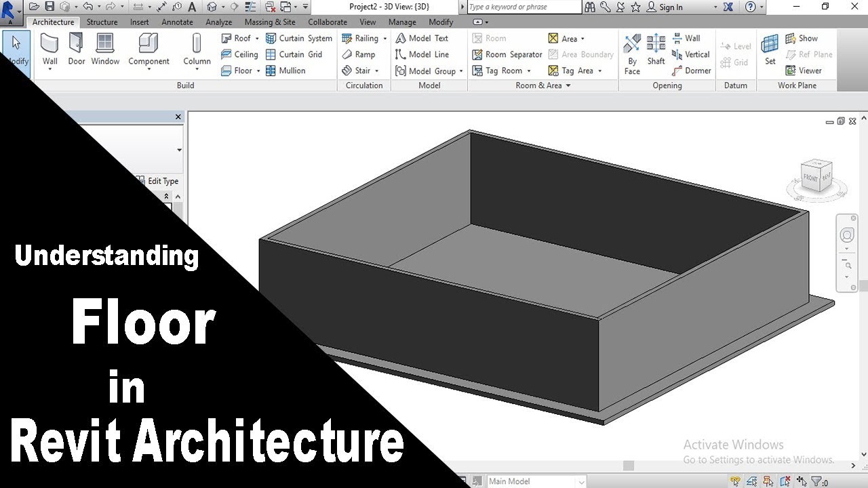The height and width of the screenshot is (488, 868).
Task: Select the Shaft opening tool
Action: tap(656, 50)
